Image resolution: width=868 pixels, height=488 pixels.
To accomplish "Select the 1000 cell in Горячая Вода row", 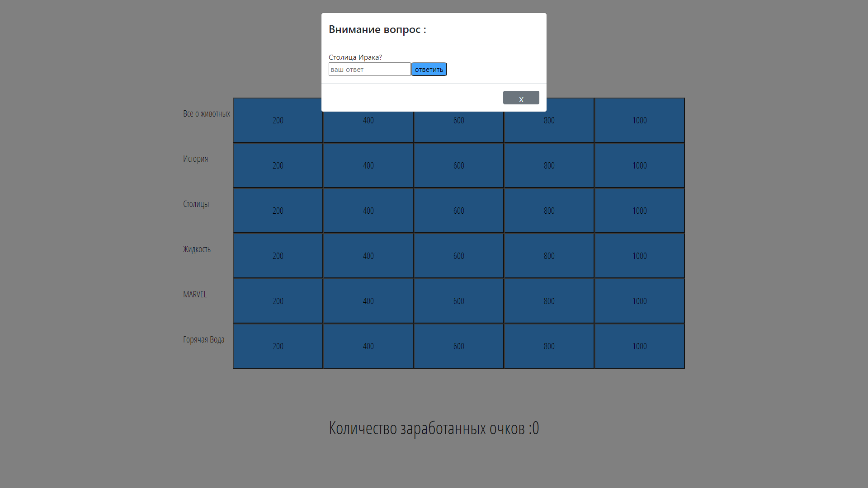I will coord(640,346).
